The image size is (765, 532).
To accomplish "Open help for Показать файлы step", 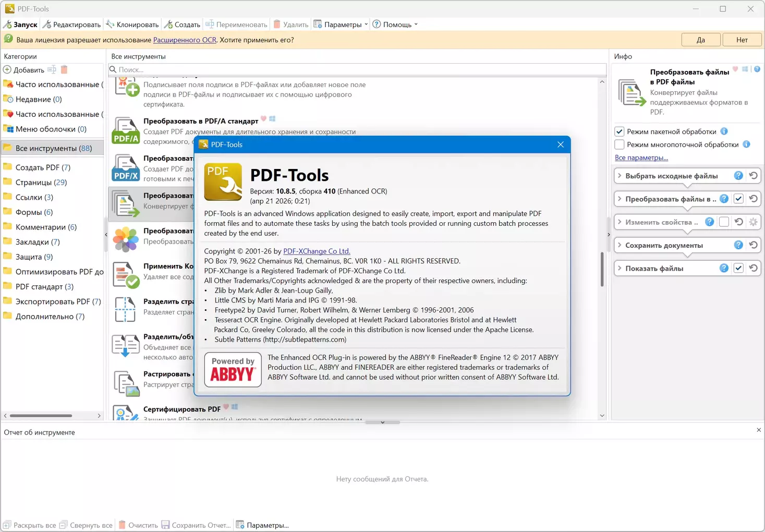I will click(724, 268).
